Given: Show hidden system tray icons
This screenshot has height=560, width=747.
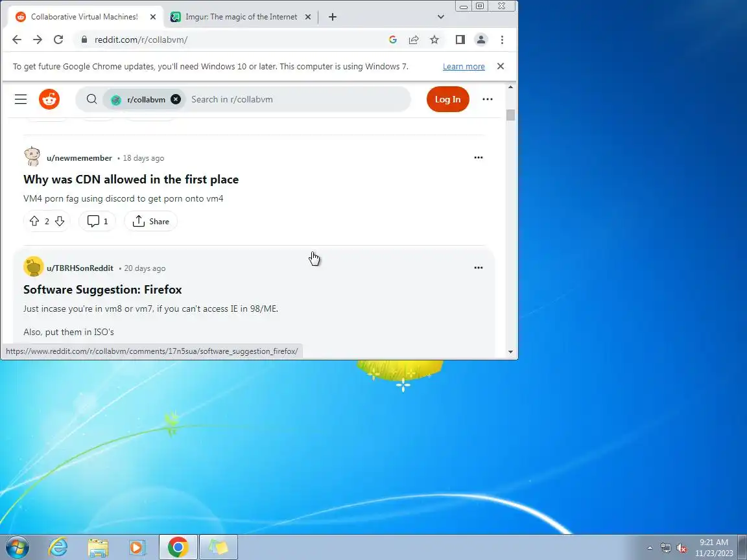Looking at the screenshot, I should [x=650, y=548].
